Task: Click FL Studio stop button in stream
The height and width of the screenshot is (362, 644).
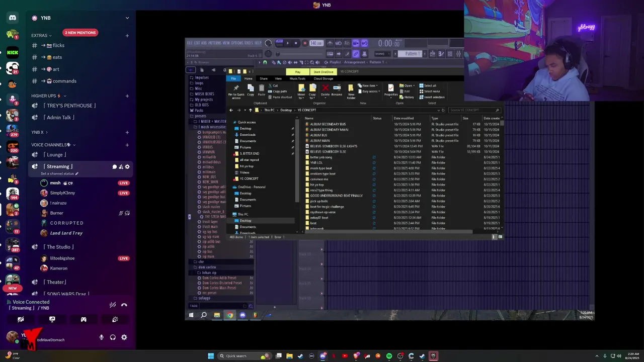Action: tap(296, 43)
